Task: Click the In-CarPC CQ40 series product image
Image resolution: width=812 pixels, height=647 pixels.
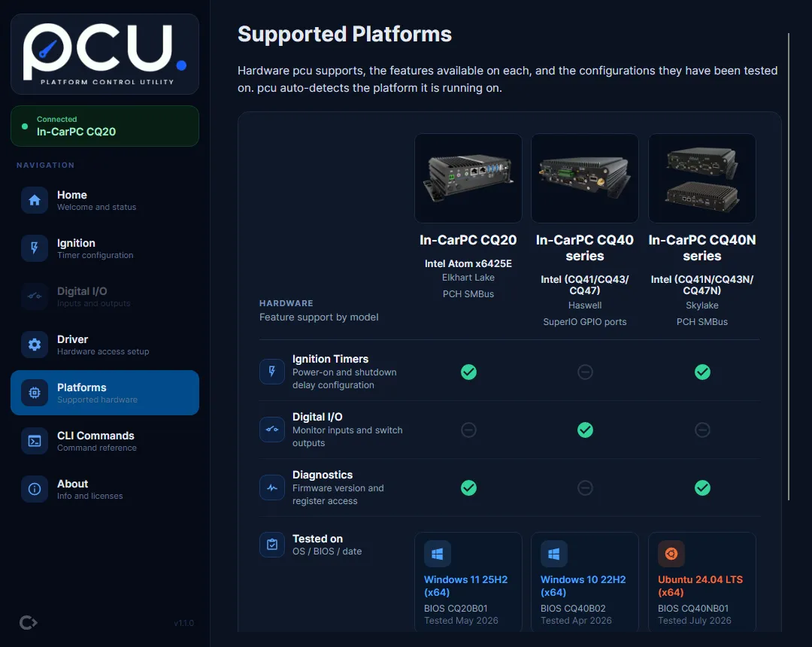Action: point(585,178)
